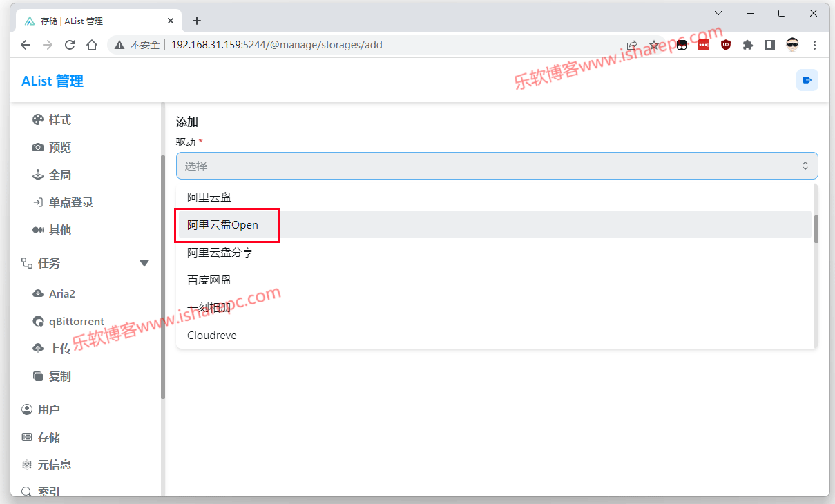This screenshot has height=504, width=835.
Task: Click the palette icon beside 样式
Action: pos(38,120)
